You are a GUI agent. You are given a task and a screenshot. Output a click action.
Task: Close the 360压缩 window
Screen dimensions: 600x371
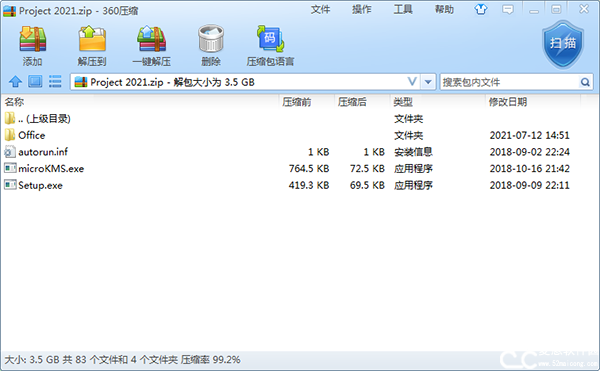[584, 9]
